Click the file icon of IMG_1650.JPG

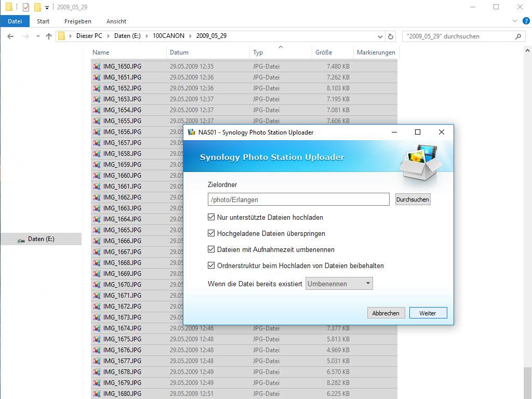pos(97,66)
